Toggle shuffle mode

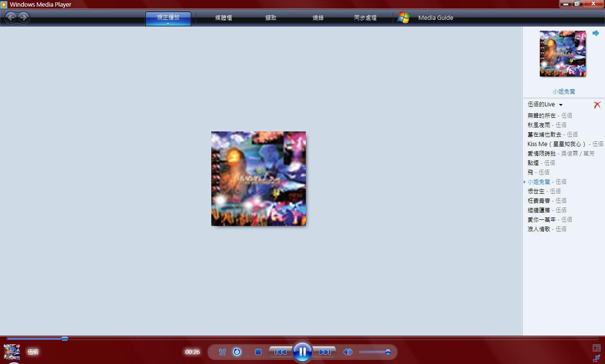tap(222, 352)
